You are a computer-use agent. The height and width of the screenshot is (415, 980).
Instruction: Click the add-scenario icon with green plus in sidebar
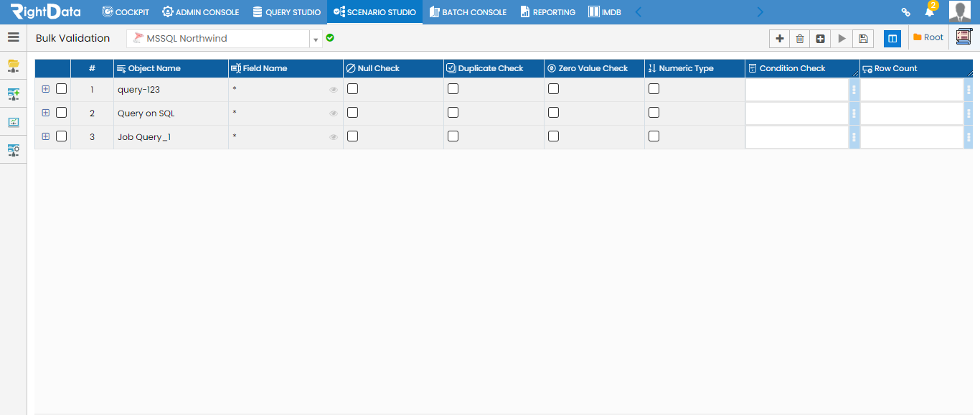(x=13, y=94)
